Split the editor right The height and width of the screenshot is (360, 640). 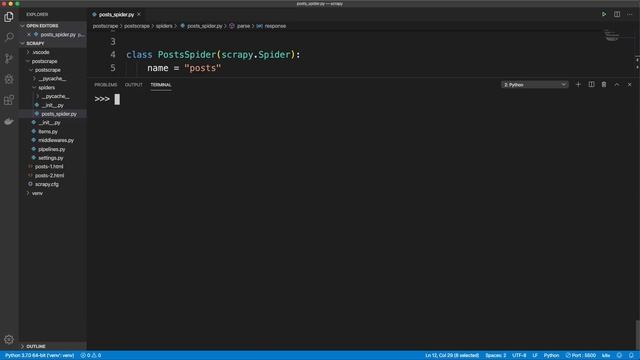pos(617,14)
